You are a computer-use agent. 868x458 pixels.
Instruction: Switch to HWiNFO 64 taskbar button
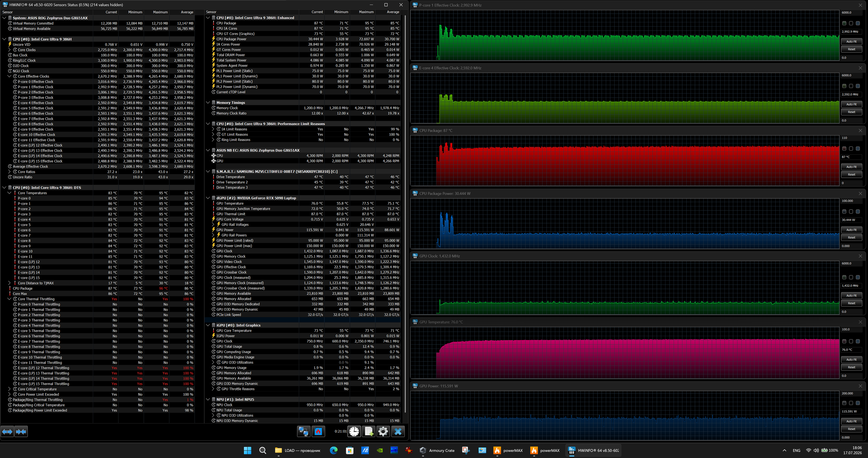point(593,450)
